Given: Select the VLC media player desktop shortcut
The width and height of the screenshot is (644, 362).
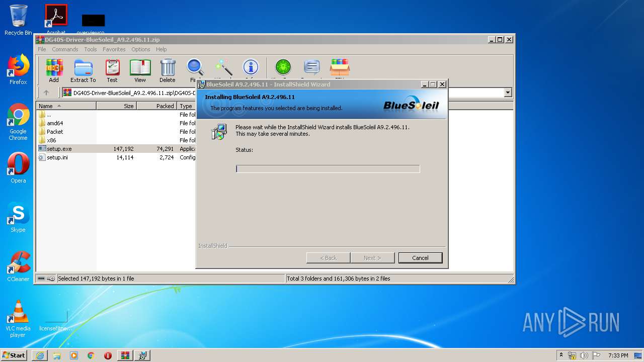Looking at the screenshot, I should point(18,319).
